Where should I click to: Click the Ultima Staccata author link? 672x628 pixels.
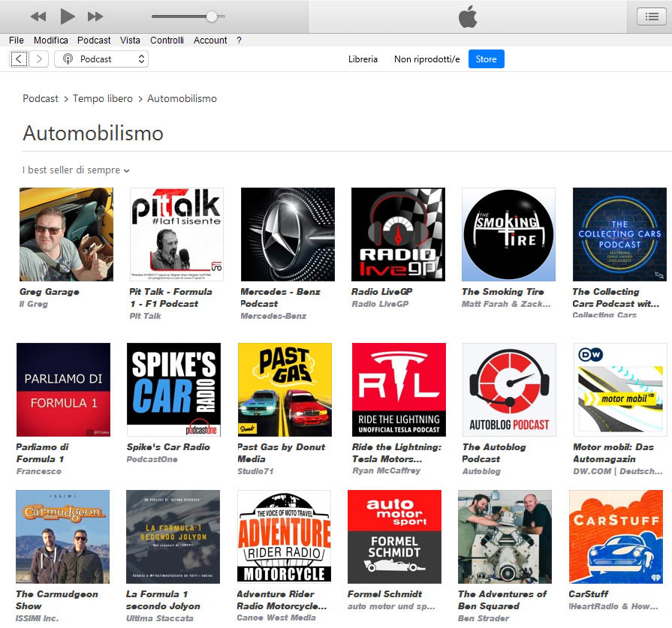click(159, 618)
